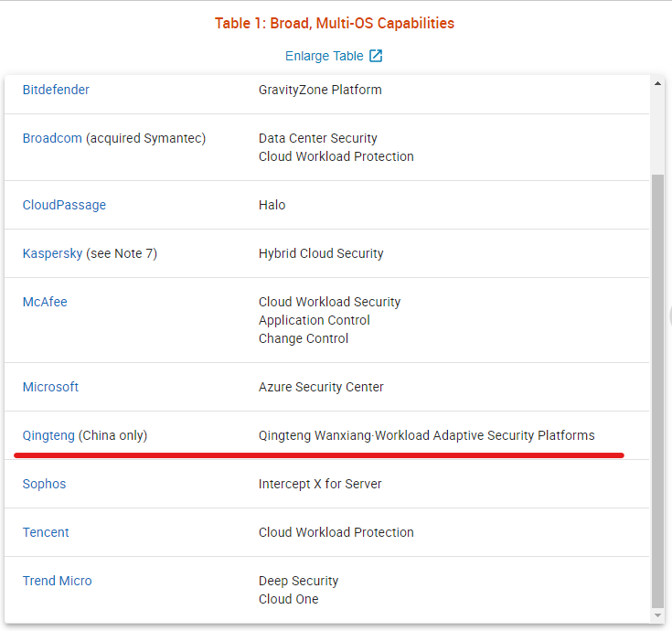Click Qingteng Wanxiang-Workload Adaptive Security Platforms text

tap(427, 435)
